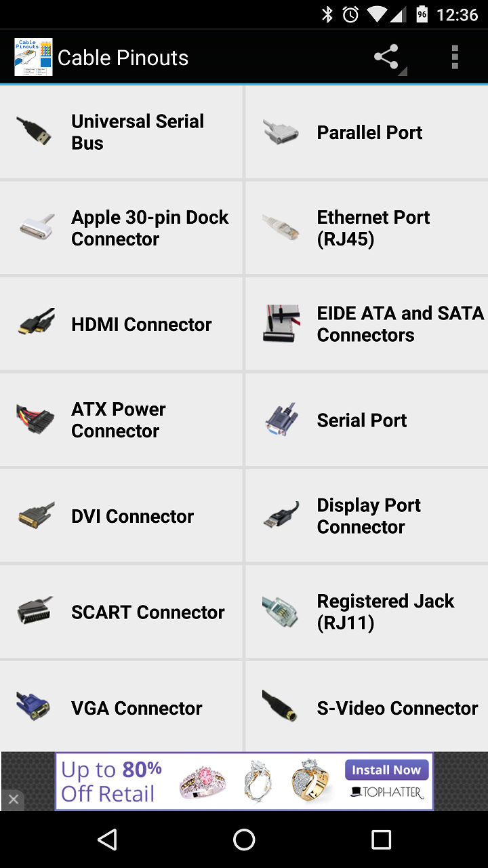Tap the Parallel Port connector icon
The width and height of the screenshot is (488, 868).
280,132
